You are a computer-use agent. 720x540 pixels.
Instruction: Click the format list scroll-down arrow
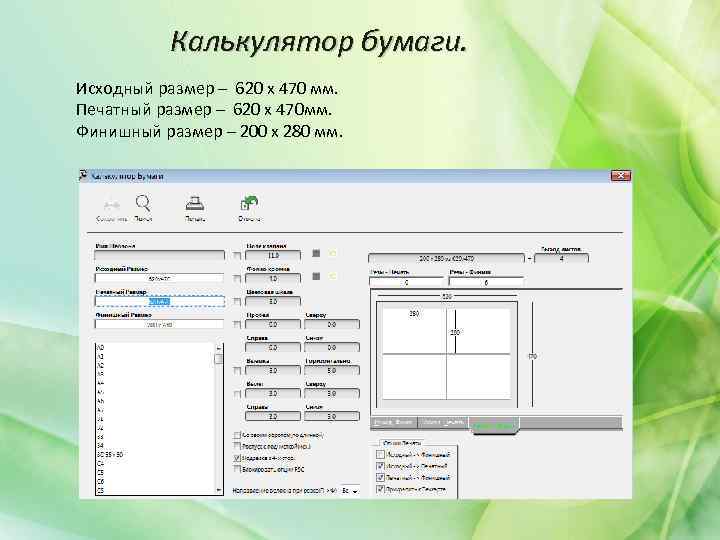(x=219, y=490)
